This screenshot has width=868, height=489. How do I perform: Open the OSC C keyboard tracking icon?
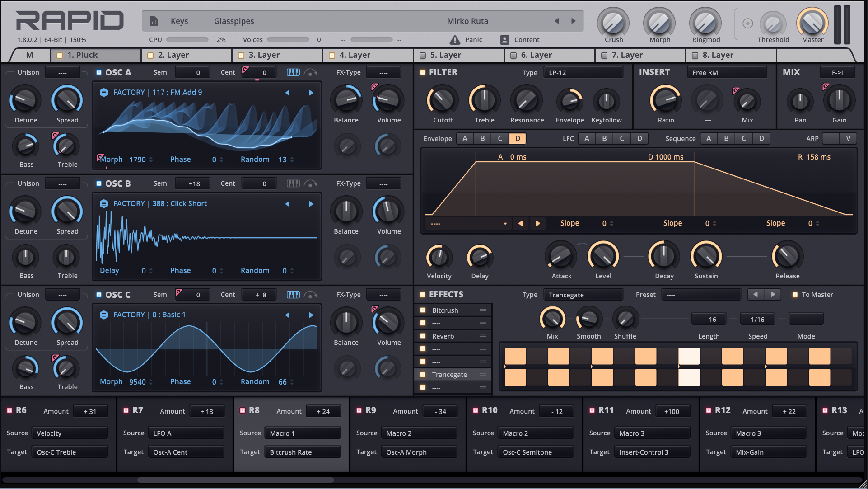pos(293,295)
